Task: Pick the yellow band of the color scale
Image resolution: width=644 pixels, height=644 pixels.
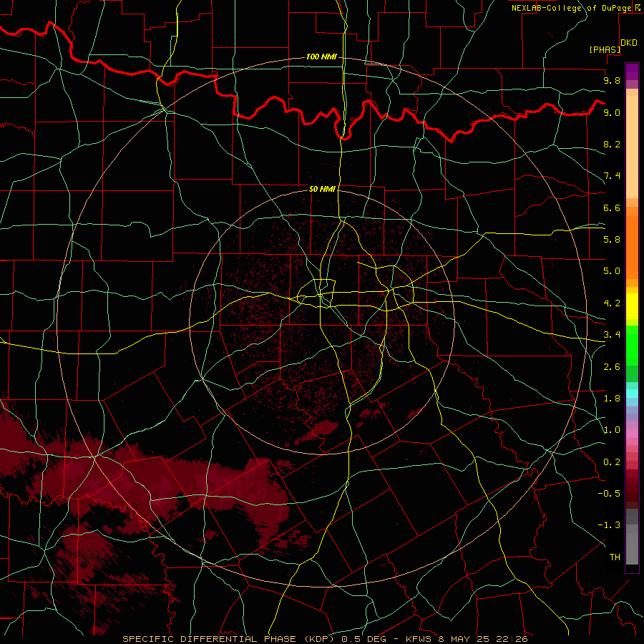Action: (x=632, y=306)
